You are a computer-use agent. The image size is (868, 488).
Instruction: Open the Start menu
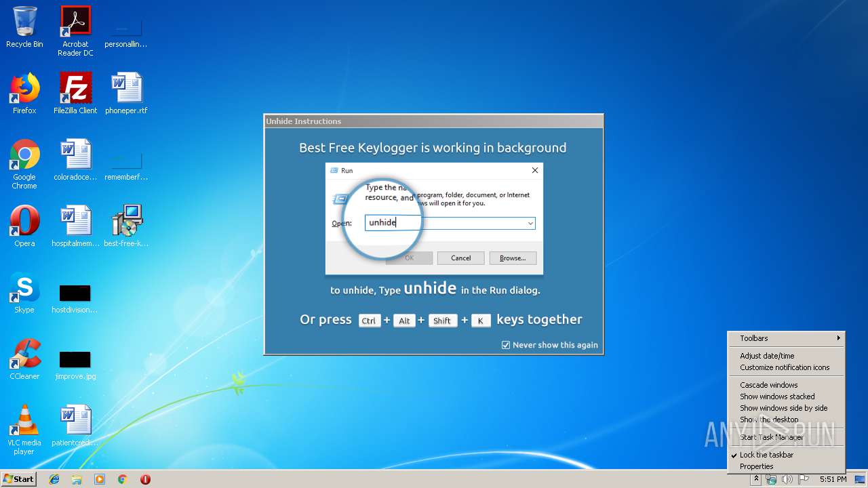pyautogui.click(x=18, y=479)
